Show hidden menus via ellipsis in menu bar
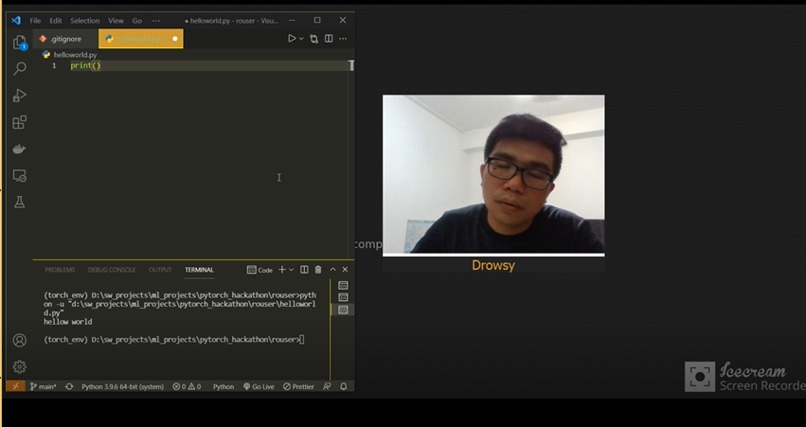The image size is (806, 427). coord(156,21)
